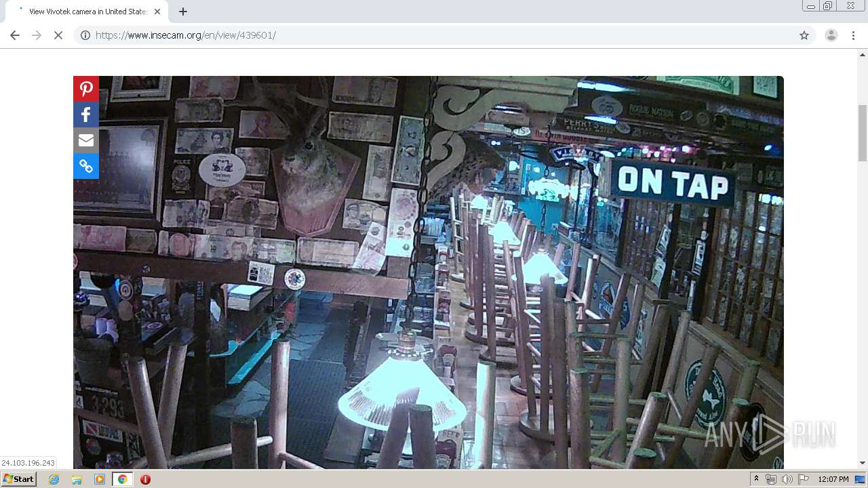Stop loading the page
The image size is (868, 488).
58,35
